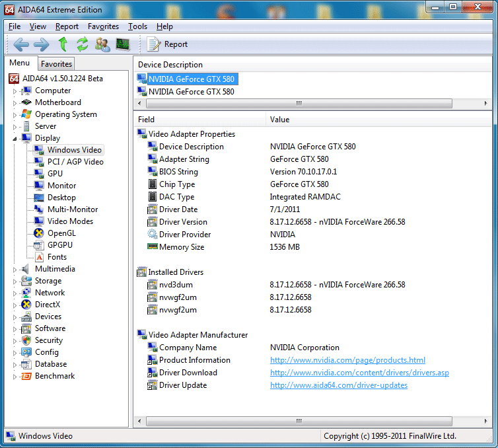Expand the Operating System node
This screenshot has width=498, height=448.
[x=15, y=115]
